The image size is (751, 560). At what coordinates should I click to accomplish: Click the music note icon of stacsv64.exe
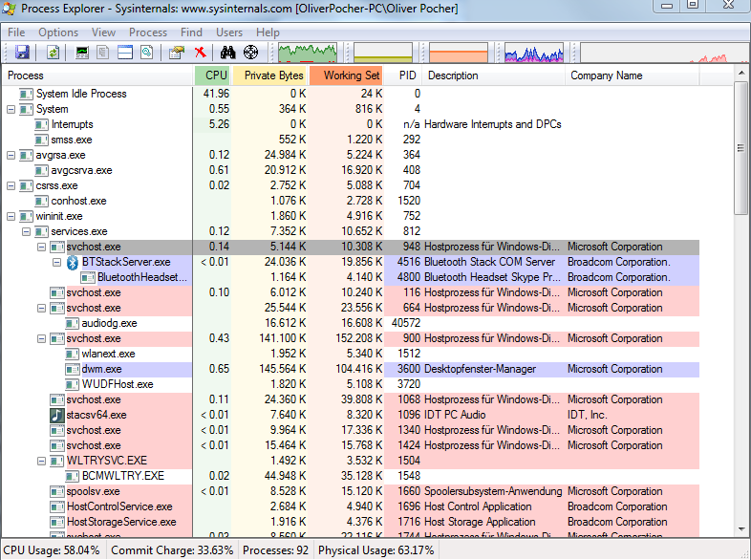tap(57, 415)
